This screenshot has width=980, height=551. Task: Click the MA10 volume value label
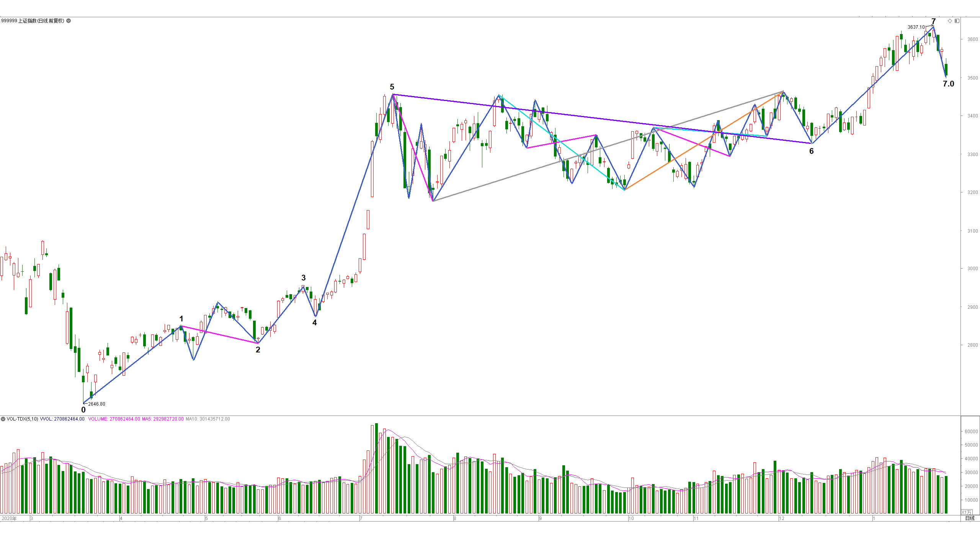tap(208, 419)
